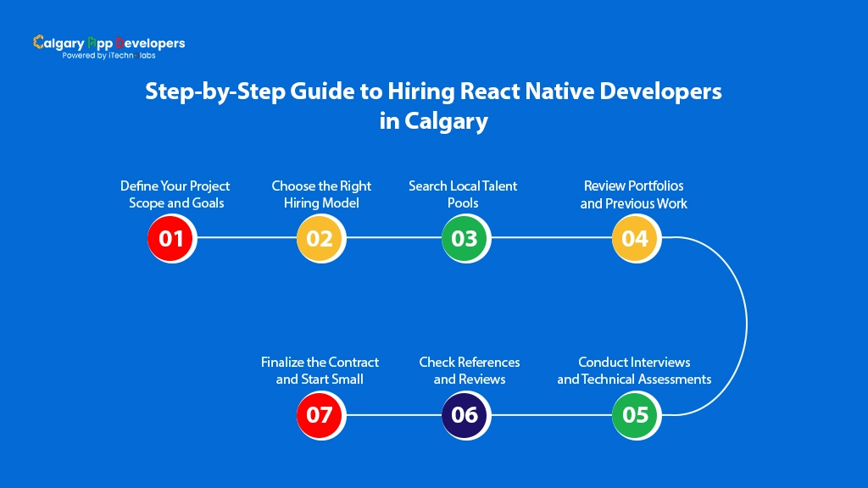Image resolution: width=868 pixels, height=488 pixels.
Task: Select the Conduct Interviews and Technical Assessments label
Action: pyautogui.click(x=634, y=370)
